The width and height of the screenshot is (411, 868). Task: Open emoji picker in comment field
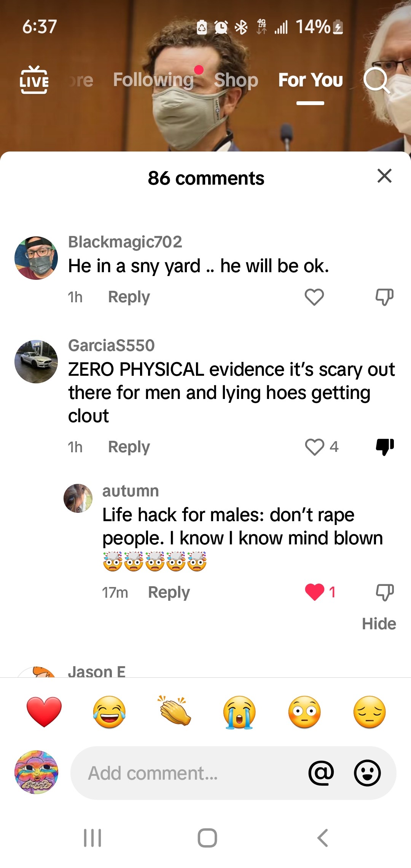click(367, 773)
